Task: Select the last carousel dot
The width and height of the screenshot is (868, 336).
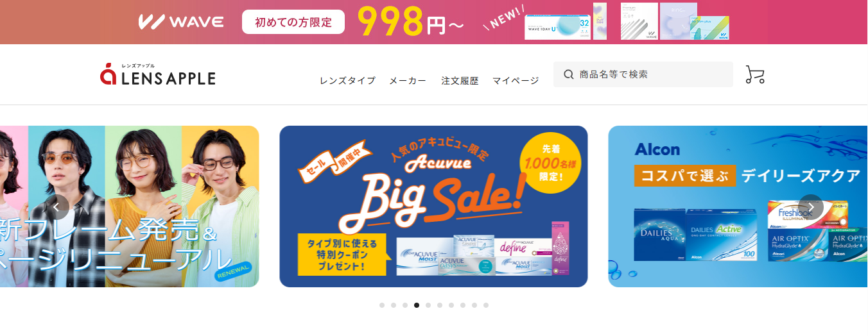Action: [486, 305]
